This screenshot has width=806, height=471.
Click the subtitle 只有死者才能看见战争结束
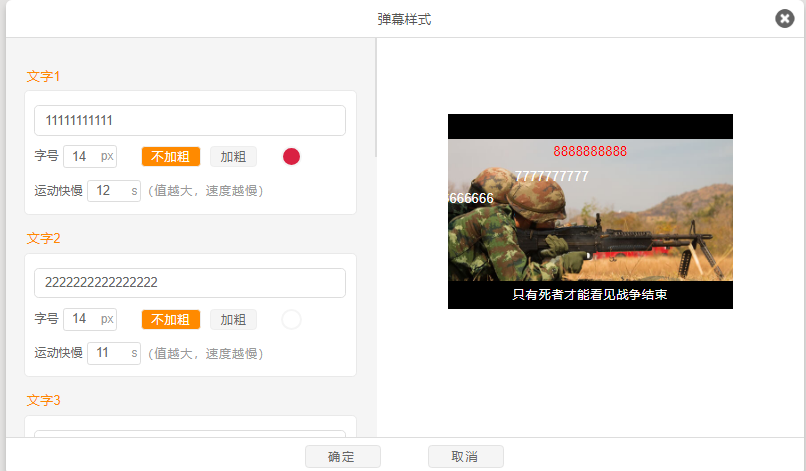point(590,295)
